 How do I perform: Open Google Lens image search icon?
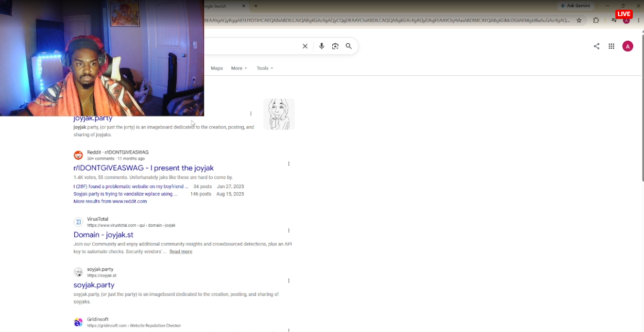[x=335, y=46]
